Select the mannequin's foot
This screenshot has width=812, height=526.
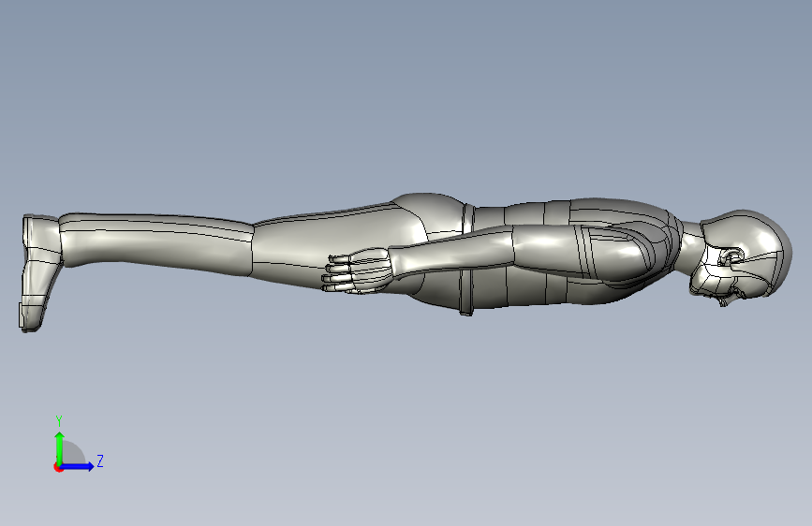click(39, 273)
